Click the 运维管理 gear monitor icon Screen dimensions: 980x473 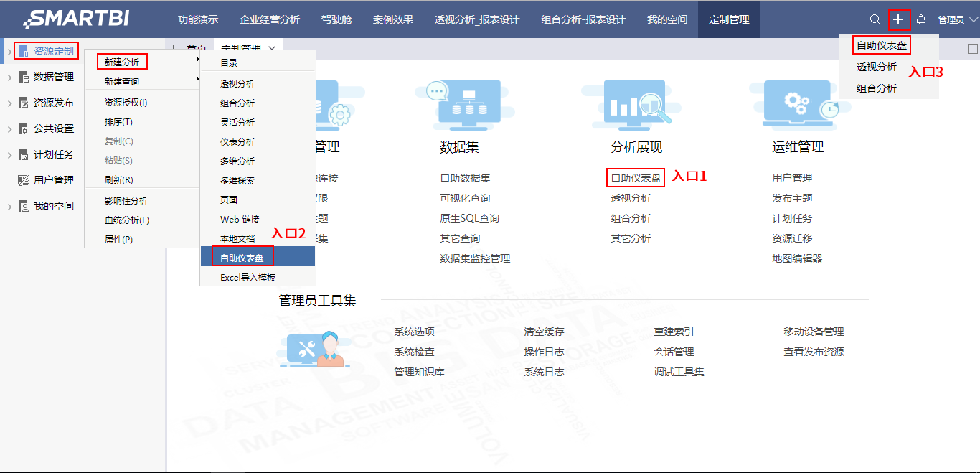pyautogui.click(x=801, y=104)
